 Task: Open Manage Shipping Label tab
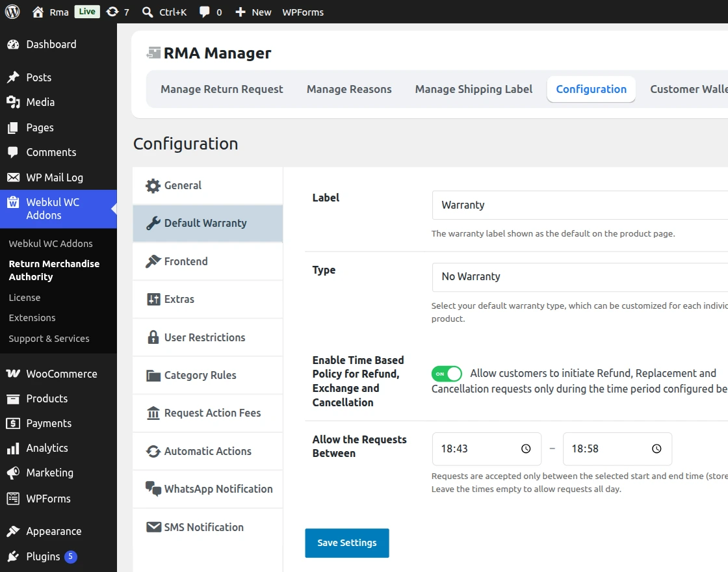click(474, 89)
